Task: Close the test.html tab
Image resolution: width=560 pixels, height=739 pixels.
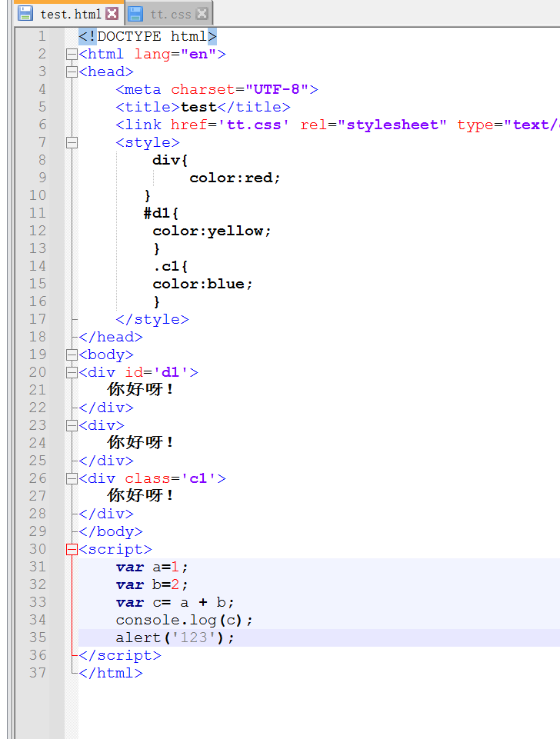Action: pyautogui.click(x=112, y=14)
